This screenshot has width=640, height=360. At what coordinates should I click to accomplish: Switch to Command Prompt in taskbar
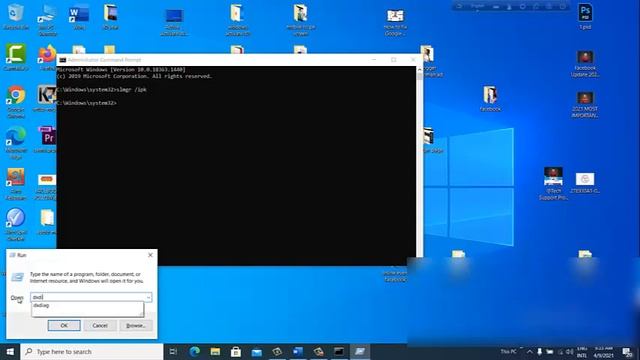coord(339,351)
